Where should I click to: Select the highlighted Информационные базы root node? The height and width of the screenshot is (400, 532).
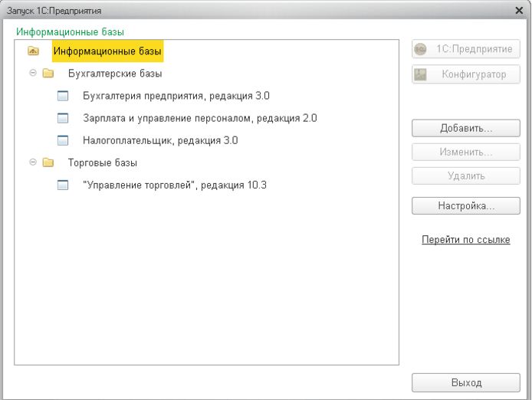pyautogui.click(x=107, y=51)
